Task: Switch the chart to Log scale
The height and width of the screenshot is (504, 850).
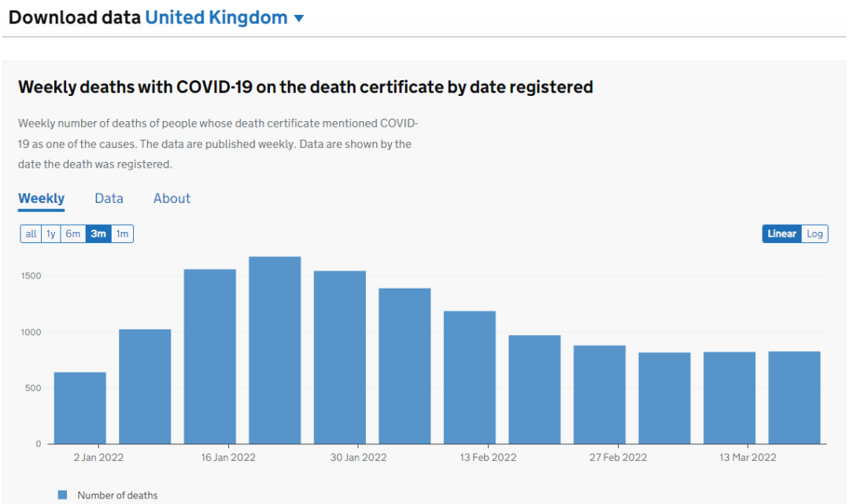Action: [815, 234]
